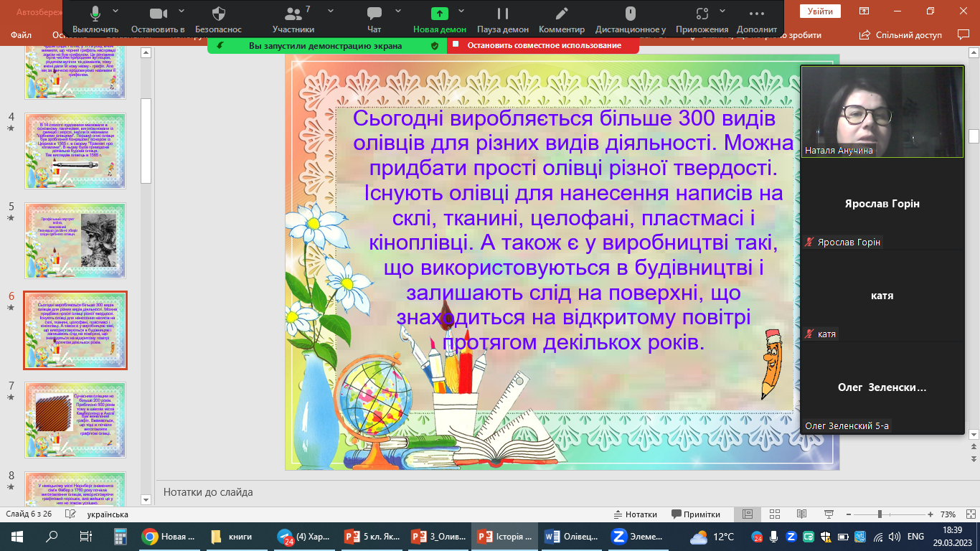Click Наталя Анучина video tile
This screenshot has height=551, width=980.
(882, 112)
